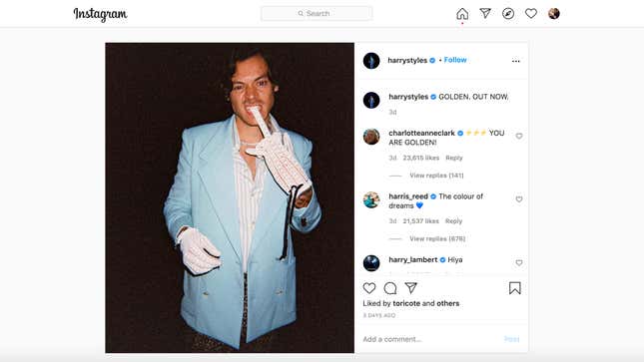Open harry_lambert's profile link
Viewport: 644px width, 362px height.
click(x=412, y=260)
